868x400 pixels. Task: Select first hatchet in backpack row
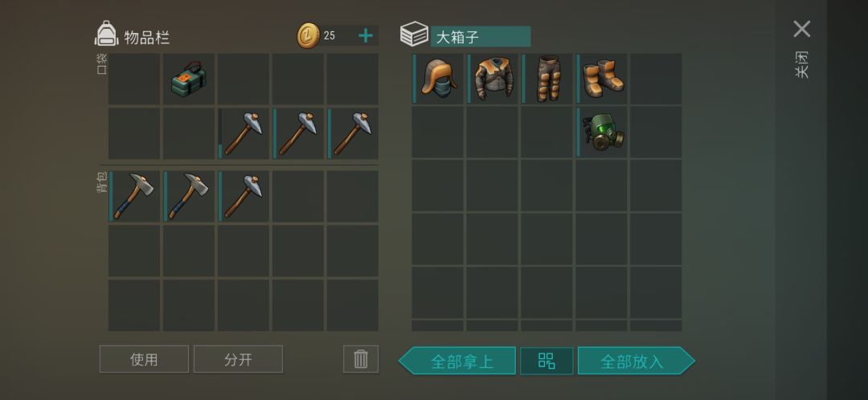pos(134,197)
